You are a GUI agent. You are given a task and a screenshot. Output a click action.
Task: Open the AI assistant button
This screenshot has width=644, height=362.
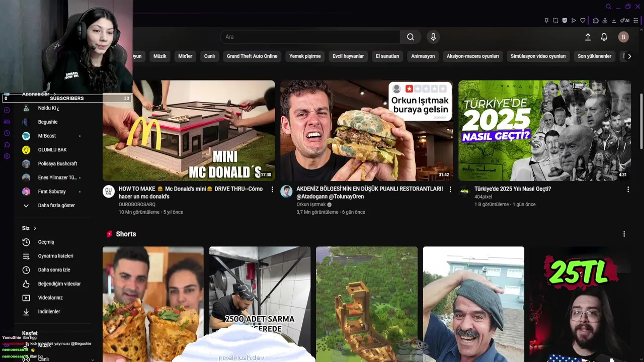[x=625, y=21]
